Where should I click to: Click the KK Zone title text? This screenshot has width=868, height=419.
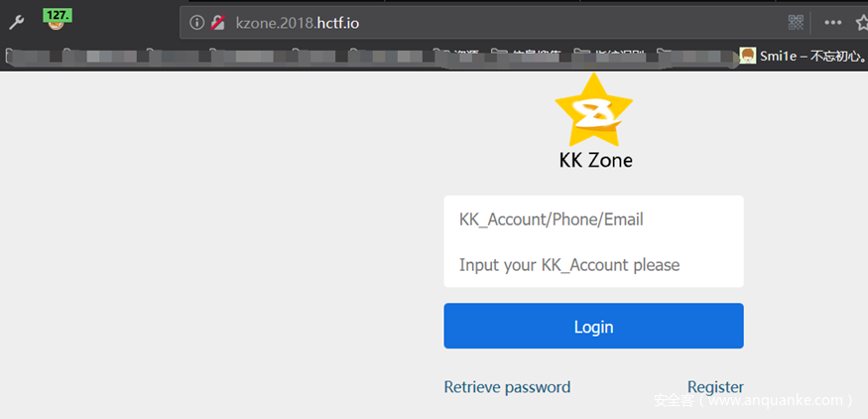pyautogui.click(x=595, y=160)
